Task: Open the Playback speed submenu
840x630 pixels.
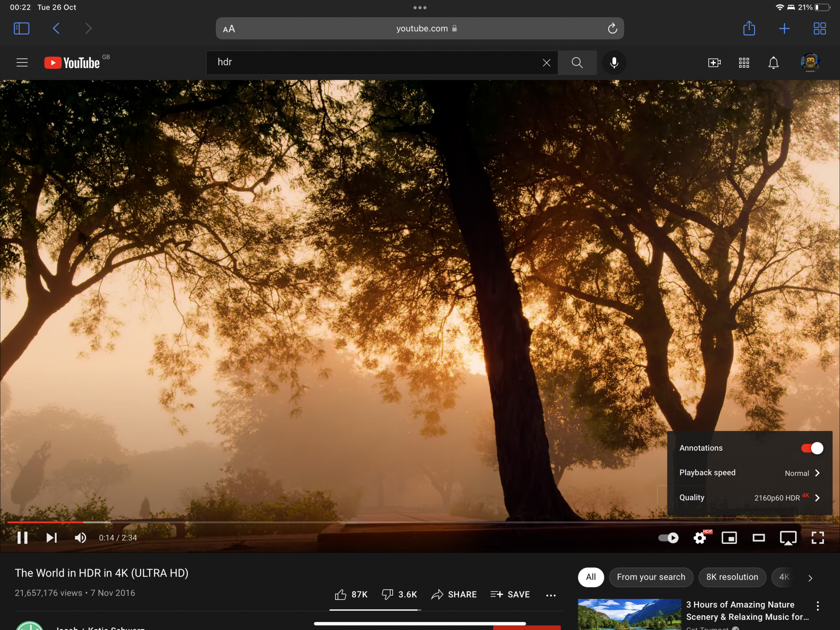Action: pos(749,473)
